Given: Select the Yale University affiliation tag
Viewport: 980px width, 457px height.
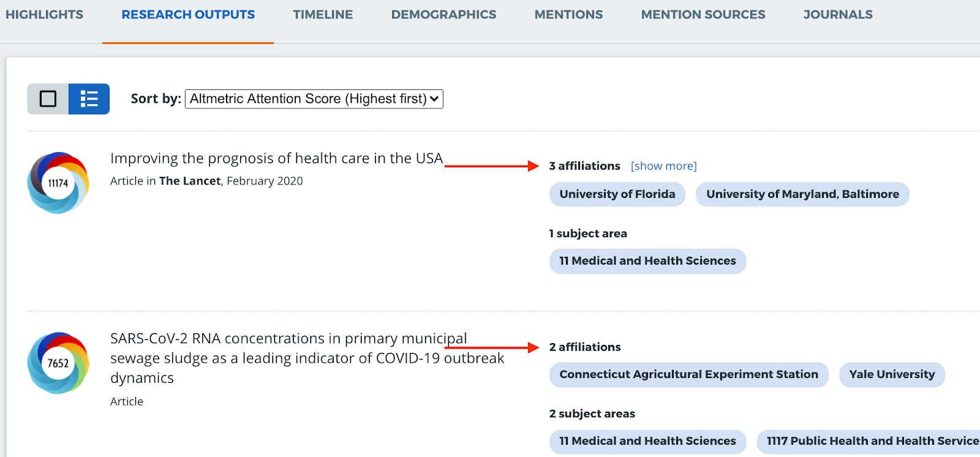Looking at the screenshot, I should 892,374.
